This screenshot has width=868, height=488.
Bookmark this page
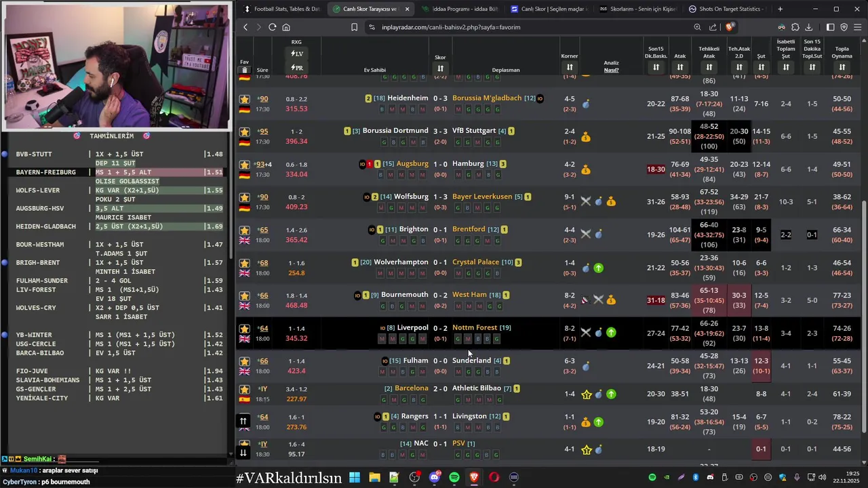click(x=354, y=27)
